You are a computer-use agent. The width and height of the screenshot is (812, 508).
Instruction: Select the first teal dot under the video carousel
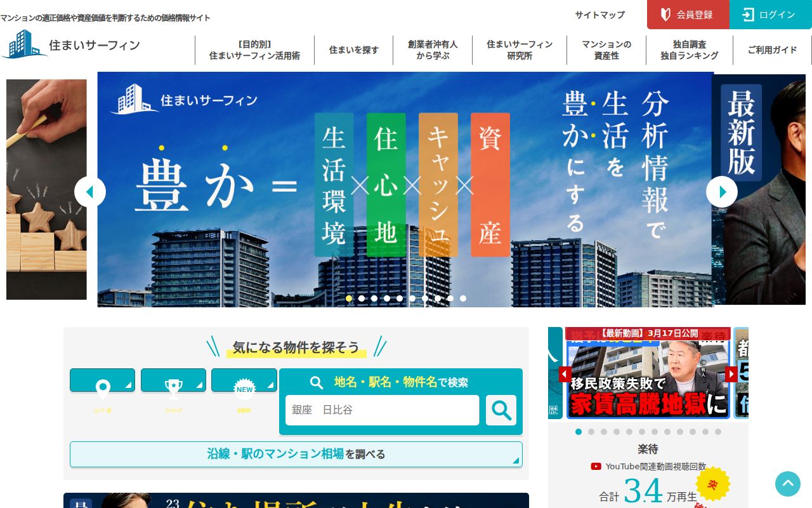click(x=579, y=432)
